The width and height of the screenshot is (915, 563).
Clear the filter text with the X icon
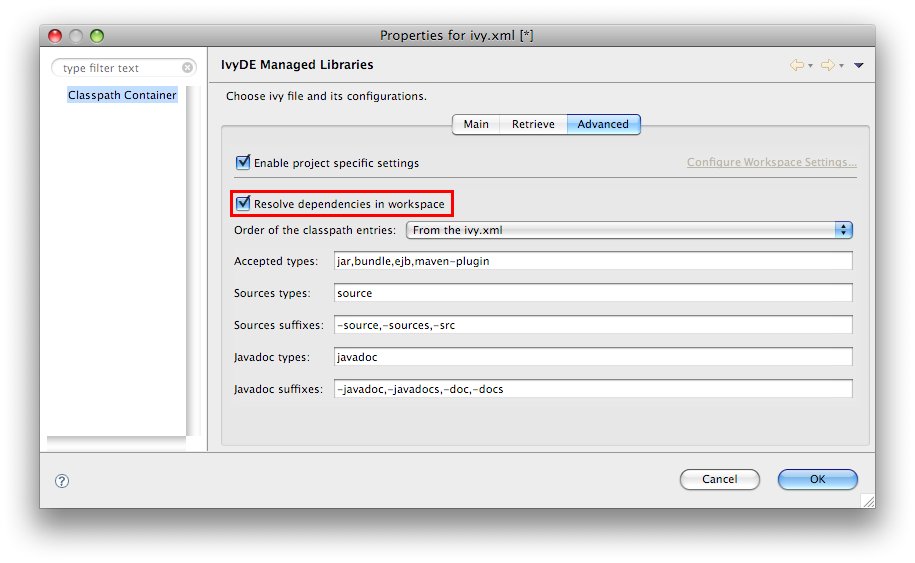point(188,68)
